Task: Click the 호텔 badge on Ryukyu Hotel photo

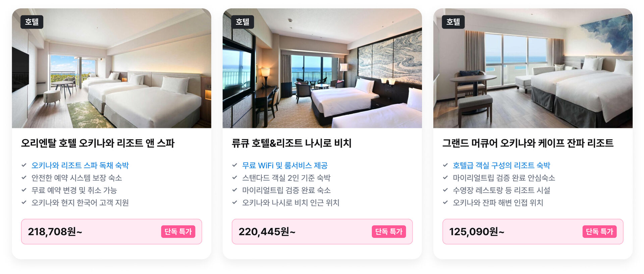Action: click(x=243, y=22)
